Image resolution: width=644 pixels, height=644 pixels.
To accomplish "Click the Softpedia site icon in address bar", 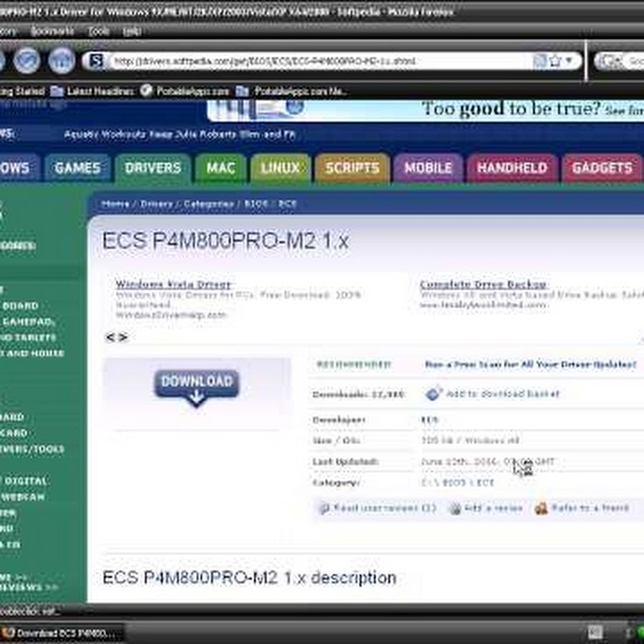I will point(95,61).
